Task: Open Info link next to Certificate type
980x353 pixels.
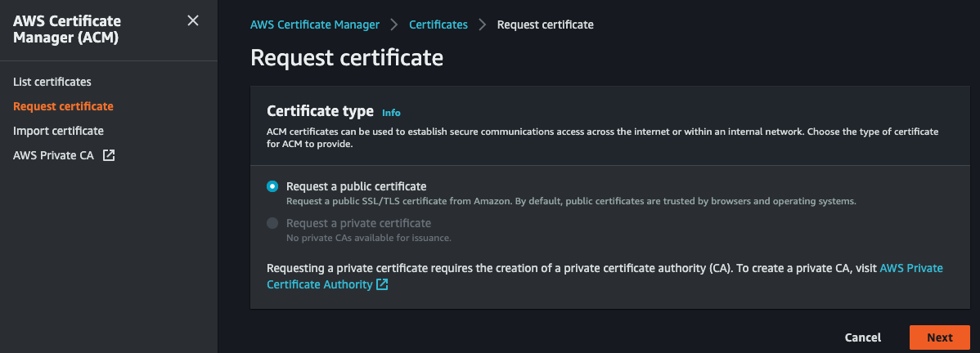Action: coord(391,113)
